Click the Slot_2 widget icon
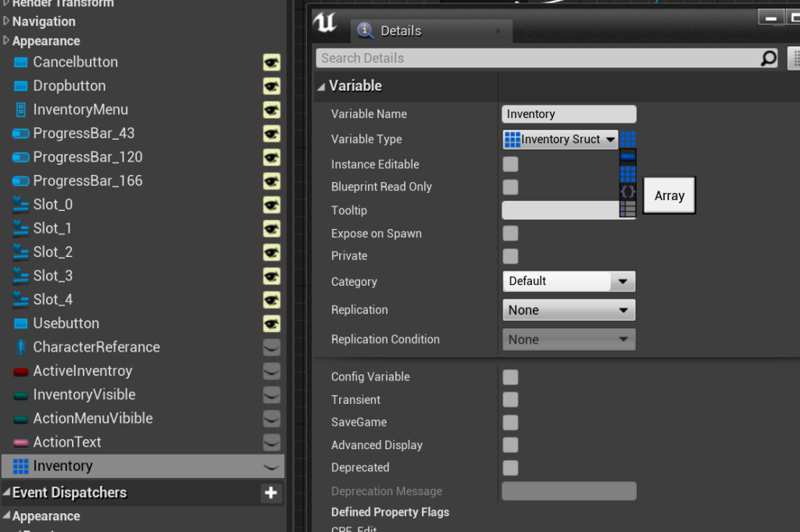This screenshot has width=800, height=532. click(20, 252)
